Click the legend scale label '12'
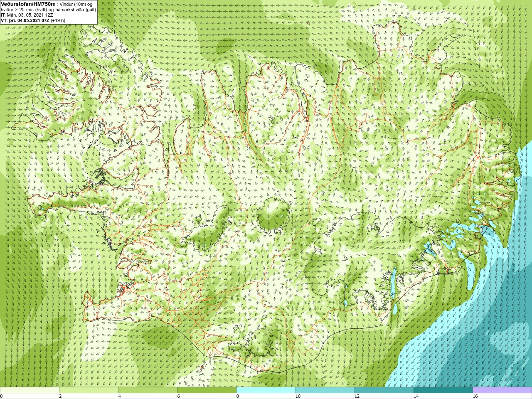This screenshot has height=399, width=532. [357, 396]
